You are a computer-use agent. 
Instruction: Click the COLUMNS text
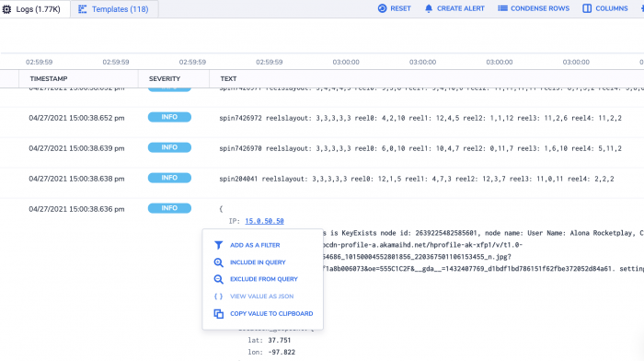612,8
